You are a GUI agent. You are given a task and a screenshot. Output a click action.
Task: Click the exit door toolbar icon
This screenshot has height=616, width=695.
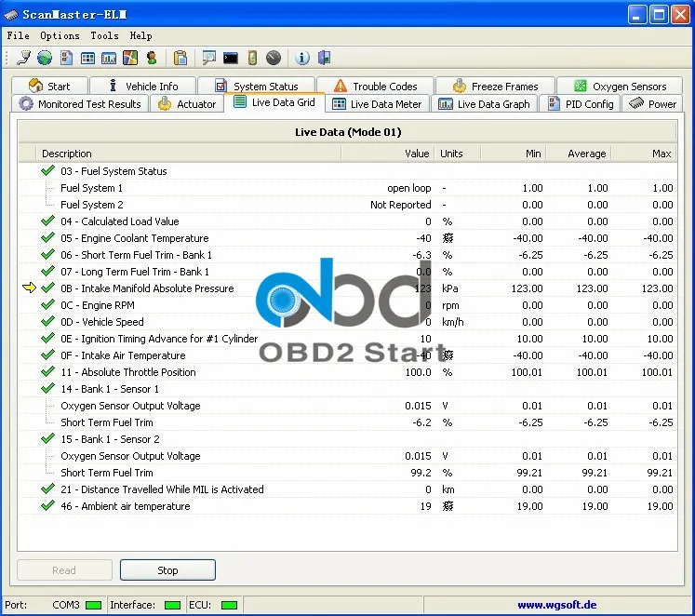click(x=324, y=58)
